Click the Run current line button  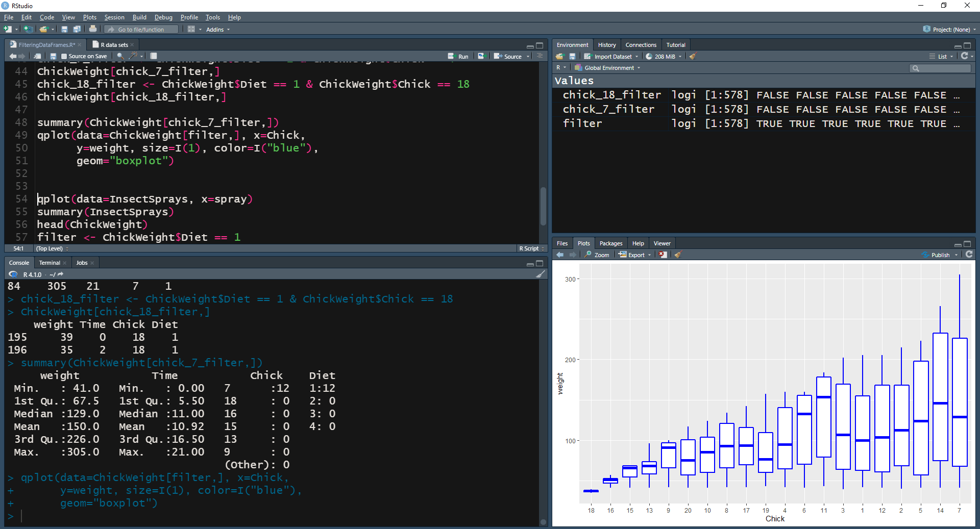[x=458, y=56]
